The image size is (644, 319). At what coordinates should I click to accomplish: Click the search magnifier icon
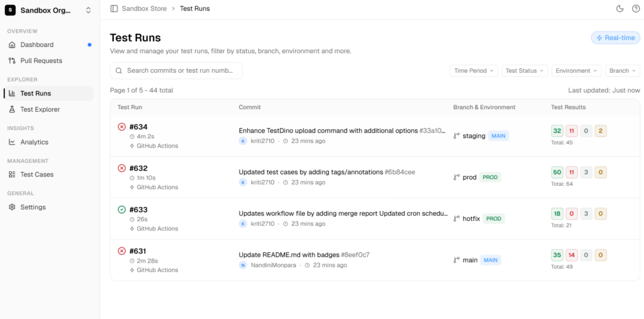pyautogui.click(x=119, y=70)
